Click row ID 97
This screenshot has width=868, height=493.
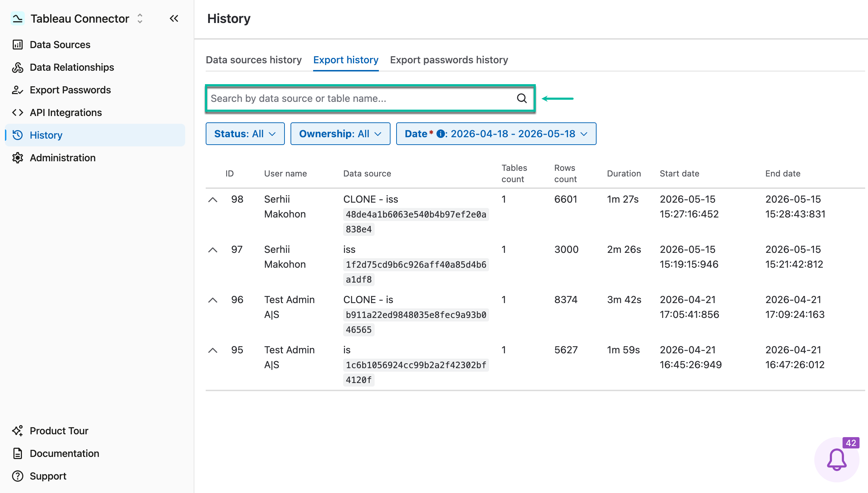(x=237, y=249)
